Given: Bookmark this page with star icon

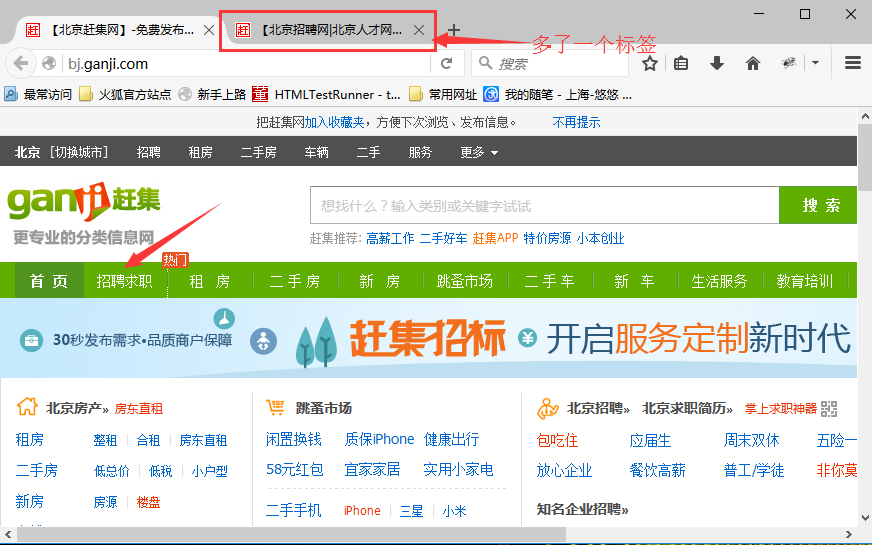Looking at the screenshot, I should (650, 63).
